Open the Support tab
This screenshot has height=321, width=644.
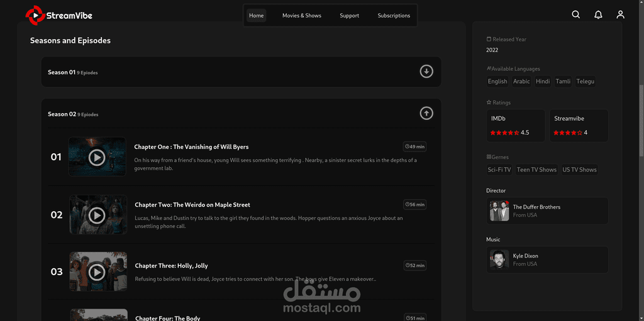tap(350, 16)
